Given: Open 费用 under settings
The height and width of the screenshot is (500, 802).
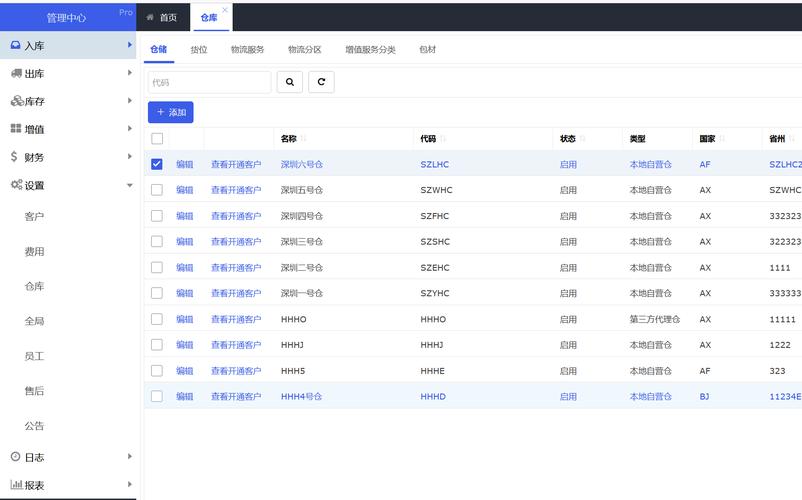Looking at the screenshot, I should [x=34, y=252].
